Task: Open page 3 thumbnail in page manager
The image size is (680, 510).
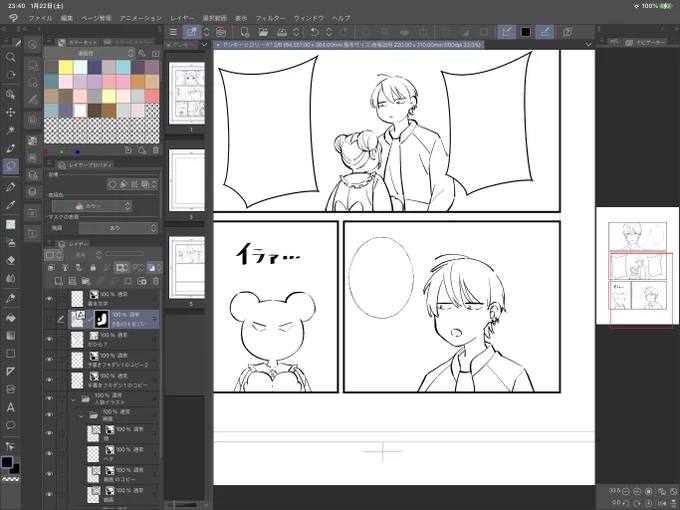Action: [x=186, y=180]
